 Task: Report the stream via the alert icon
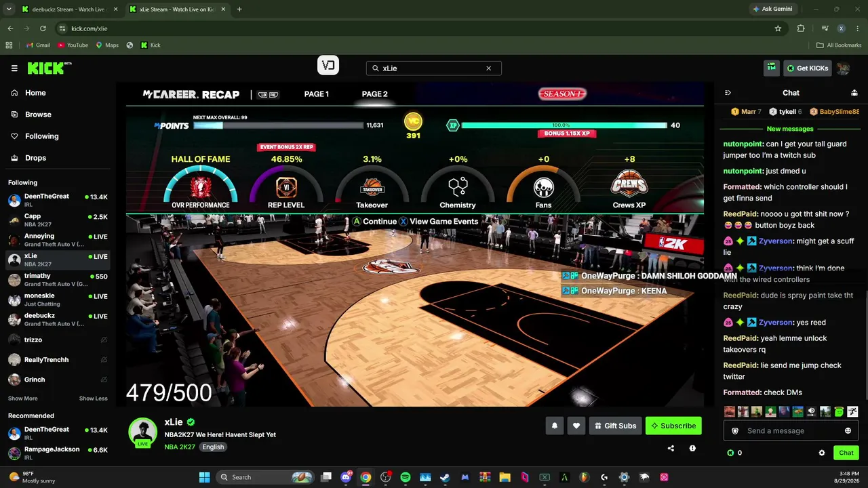click(x=692, y=448)
